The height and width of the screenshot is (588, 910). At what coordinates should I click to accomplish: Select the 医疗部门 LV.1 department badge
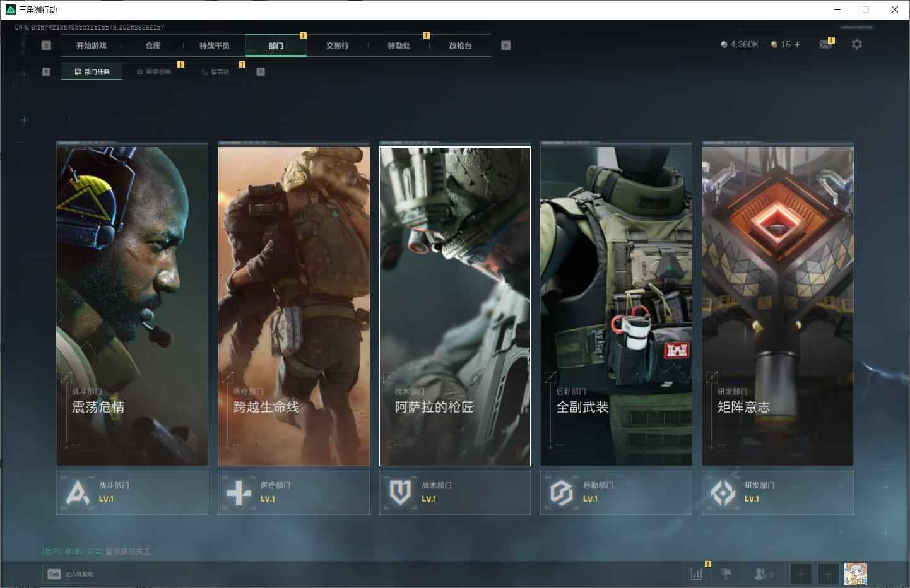coord(293,492)
